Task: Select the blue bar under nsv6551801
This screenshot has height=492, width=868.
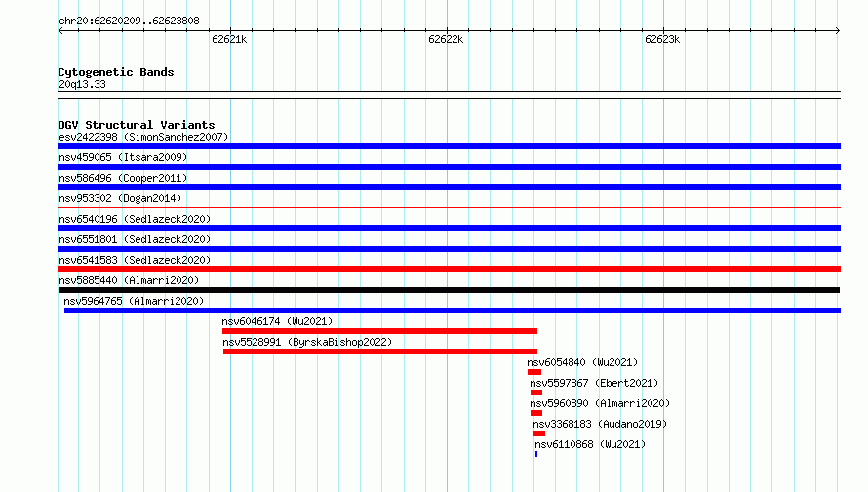Action: [449, 249]
